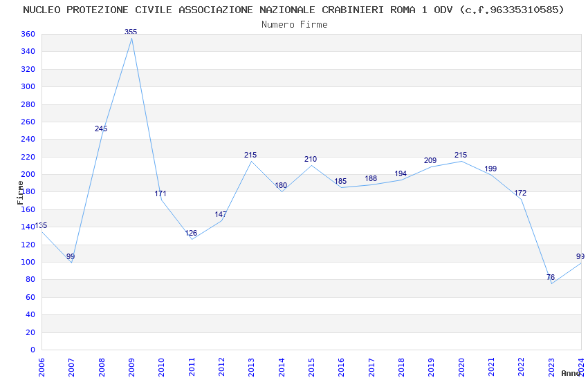Image resolution: width=588 pixels, height=380 pixels.
Task: Click the data label 199
Action: click(490, 169)
